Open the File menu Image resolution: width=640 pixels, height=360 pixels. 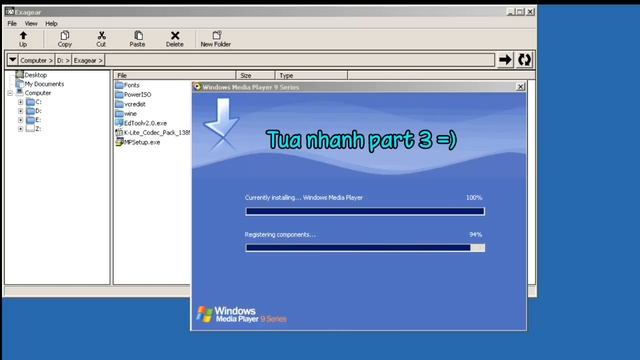point(12,24)
